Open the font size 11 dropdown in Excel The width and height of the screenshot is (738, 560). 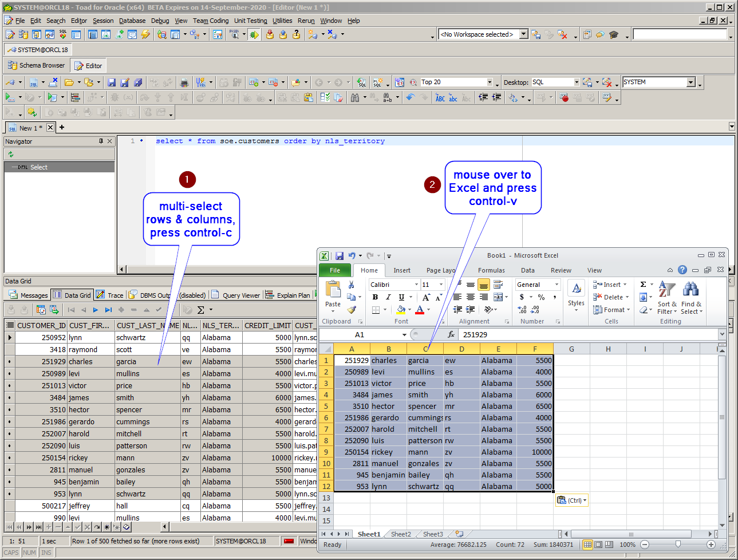(x=441, y=285)
